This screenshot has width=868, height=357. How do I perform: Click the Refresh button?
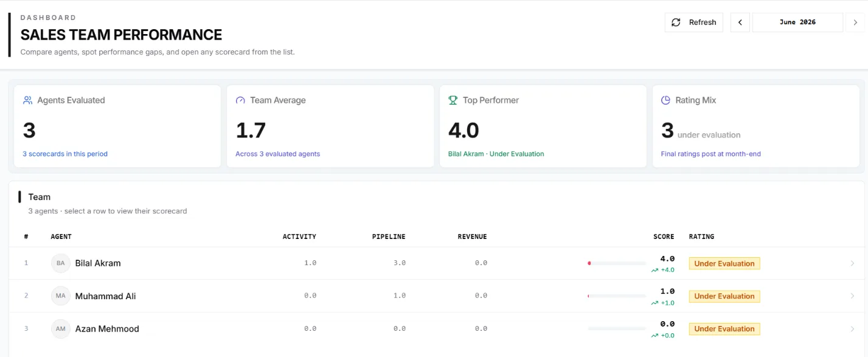click(x=693, y=23)
